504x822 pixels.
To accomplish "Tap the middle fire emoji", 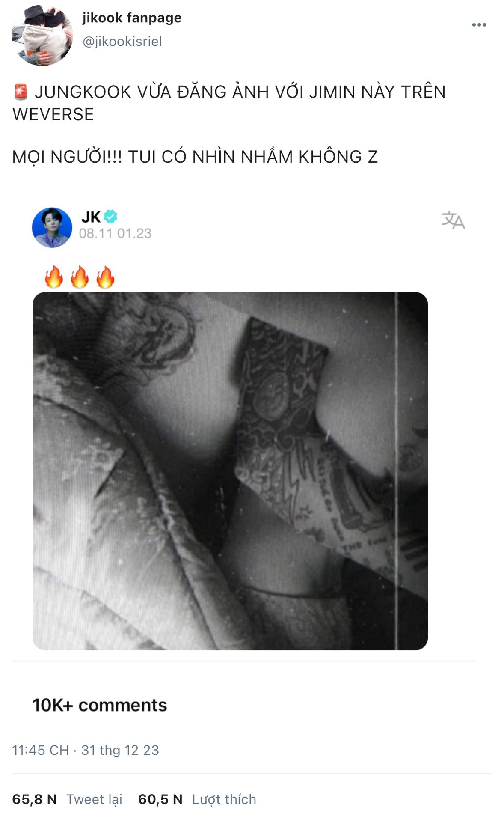I will [80, 277].
